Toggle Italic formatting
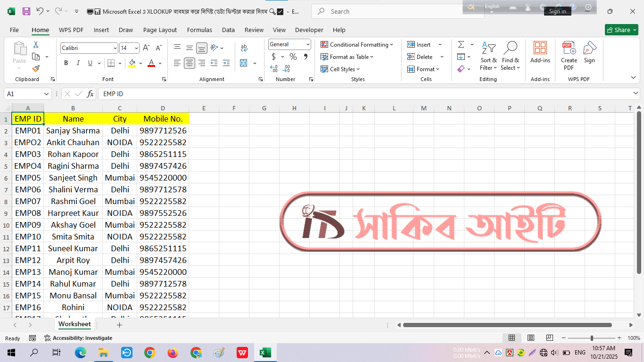This screenshot has height=362, width=644. pyautogui.click(x=78, y=63)
